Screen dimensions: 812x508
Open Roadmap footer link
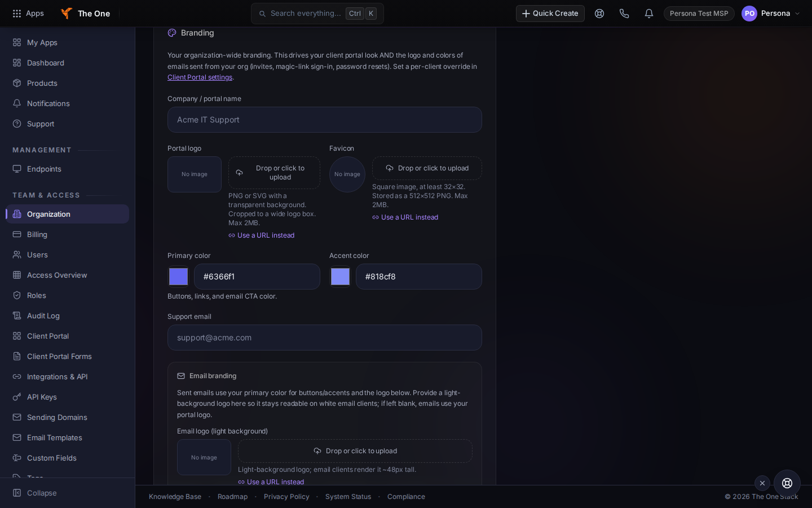(x=232, y=497)
